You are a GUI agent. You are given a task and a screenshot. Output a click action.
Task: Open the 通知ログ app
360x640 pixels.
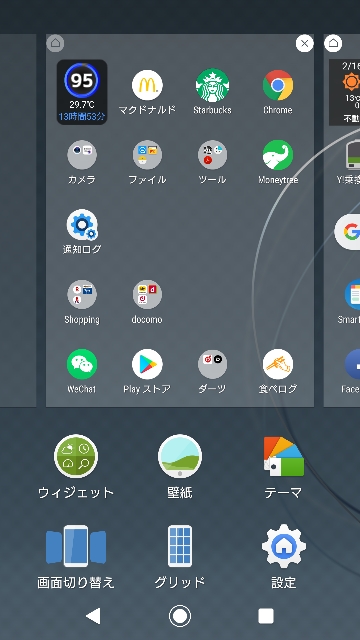pyautogui.click(x=82, y=225)
